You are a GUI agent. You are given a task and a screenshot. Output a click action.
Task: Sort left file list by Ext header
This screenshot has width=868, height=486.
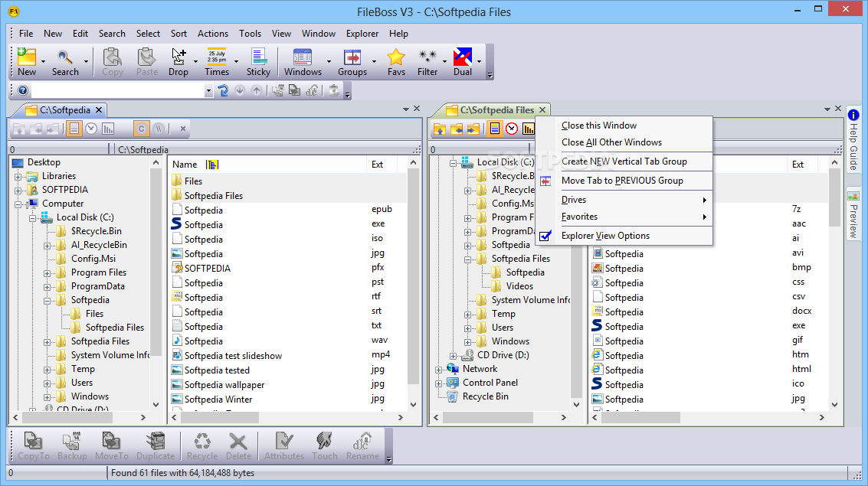pos(377,165)
